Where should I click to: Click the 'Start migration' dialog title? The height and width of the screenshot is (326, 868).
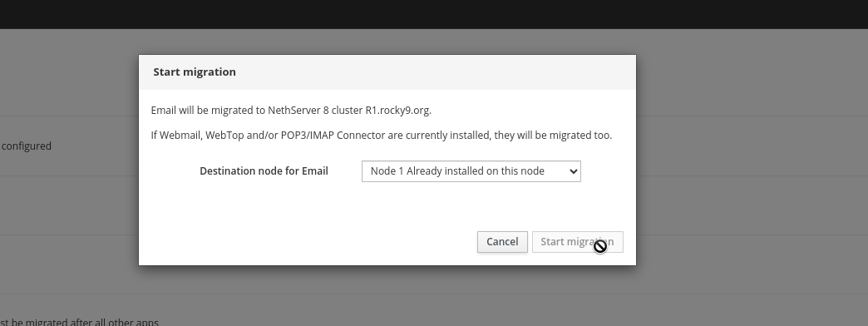195,72
